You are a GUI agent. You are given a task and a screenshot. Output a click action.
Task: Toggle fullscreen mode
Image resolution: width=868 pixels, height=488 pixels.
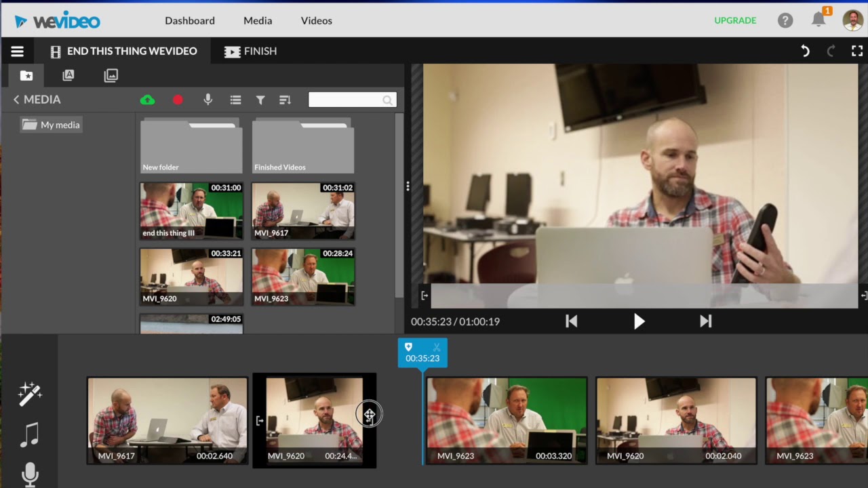point(857,51)
